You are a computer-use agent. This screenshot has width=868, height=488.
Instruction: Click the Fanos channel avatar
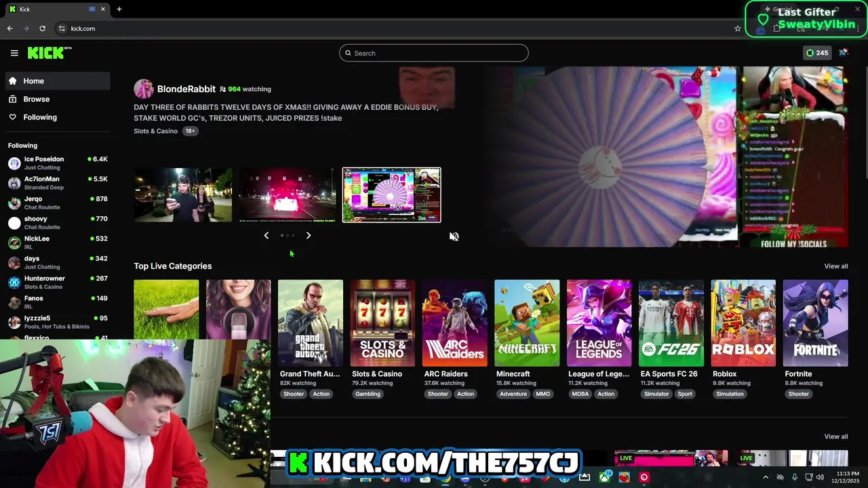(x=14, y=302)
